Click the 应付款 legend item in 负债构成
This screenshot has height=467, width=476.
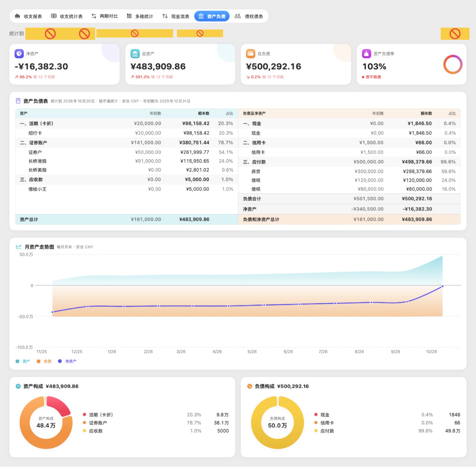tap(387, 431)
